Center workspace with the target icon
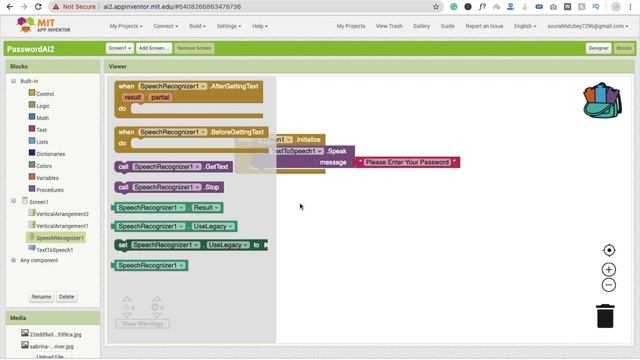Viewport: 640px width, 360px height. point(609,250)
